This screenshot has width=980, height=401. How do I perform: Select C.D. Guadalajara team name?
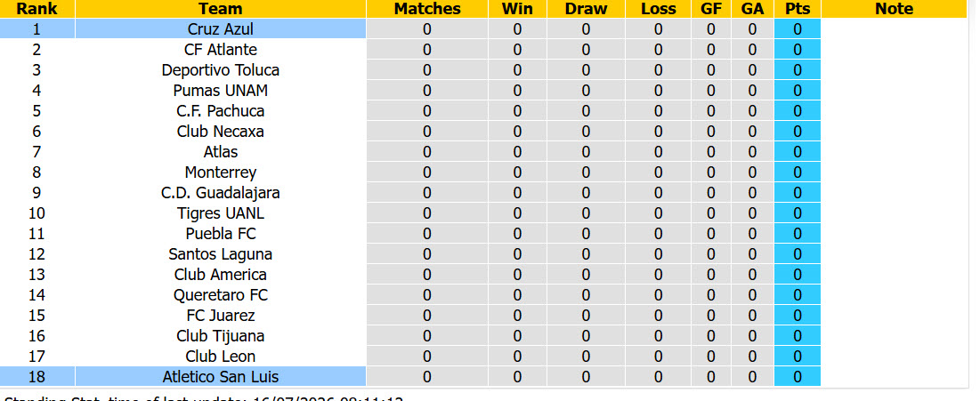(220, 193)
